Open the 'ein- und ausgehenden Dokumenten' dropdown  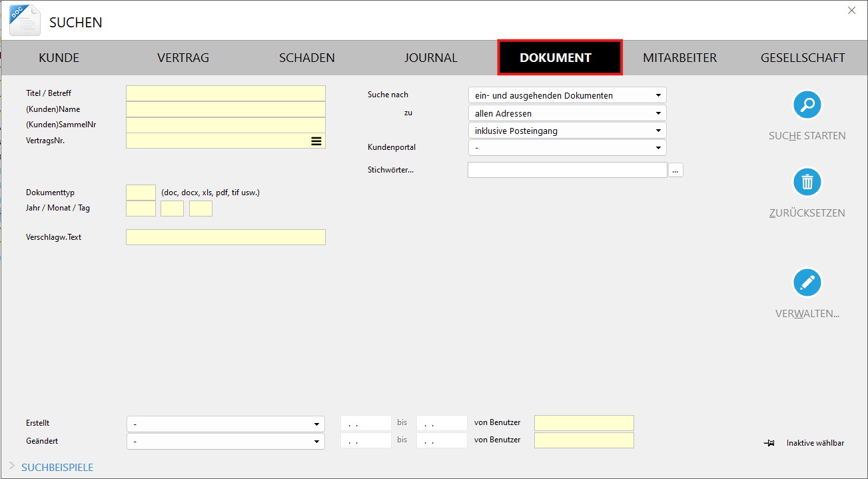(566, 95)
